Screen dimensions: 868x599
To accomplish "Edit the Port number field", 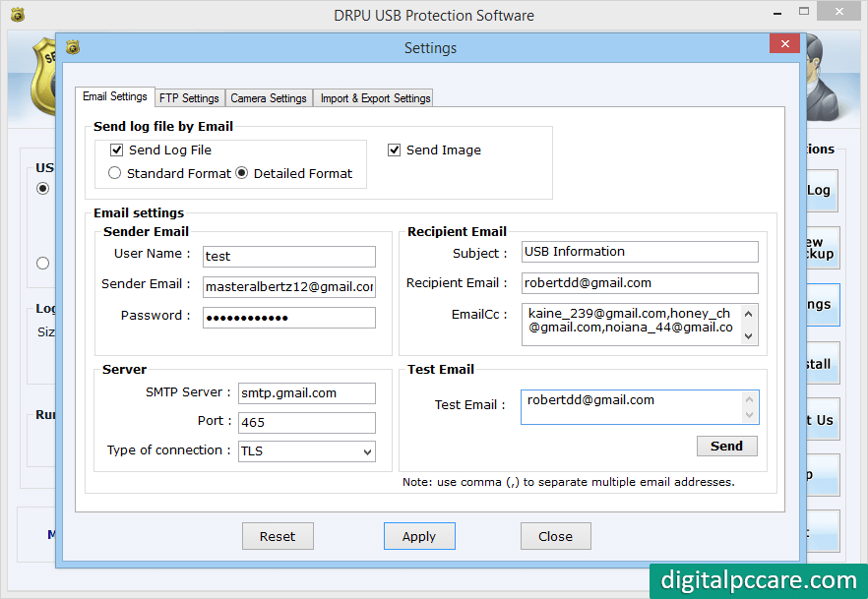I will [x=307, y=423].
